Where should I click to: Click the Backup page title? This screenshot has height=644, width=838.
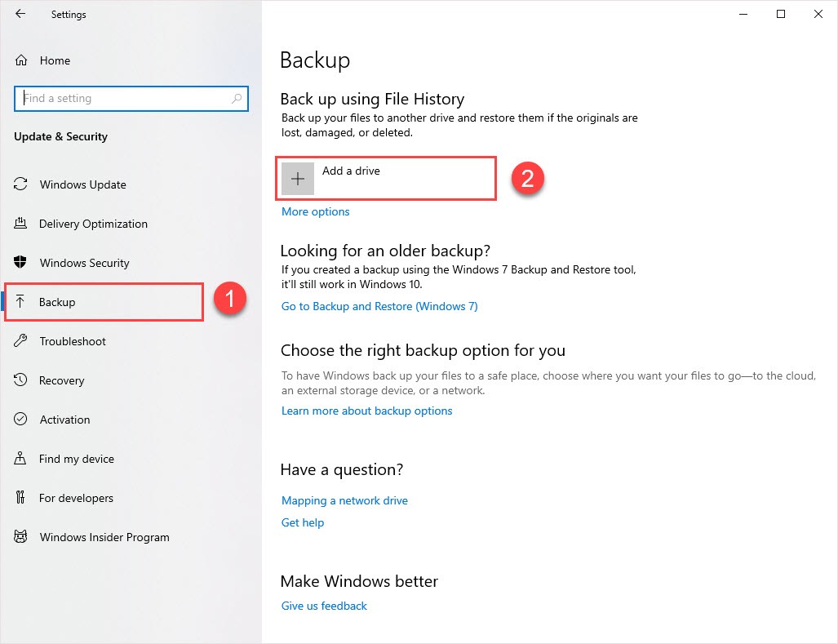pos(315,60)
